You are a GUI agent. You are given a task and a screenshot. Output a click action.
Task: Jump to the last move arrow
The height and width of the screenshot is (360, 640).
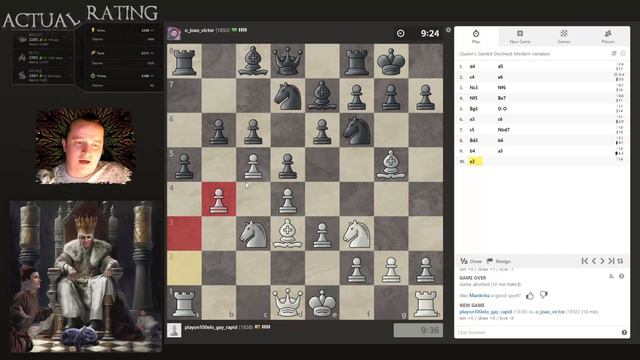pyautogui.click(x=611, y=261)
